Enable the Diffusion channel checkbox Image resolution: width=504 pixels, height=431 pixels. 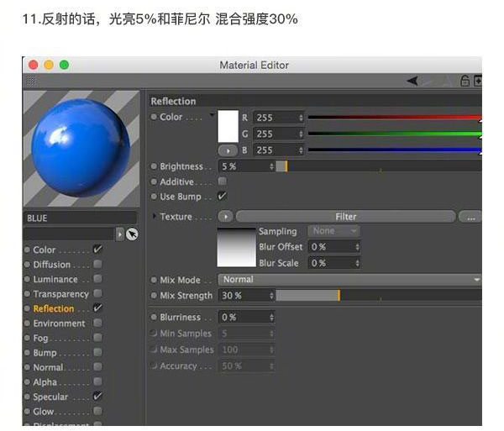[97, 264]
